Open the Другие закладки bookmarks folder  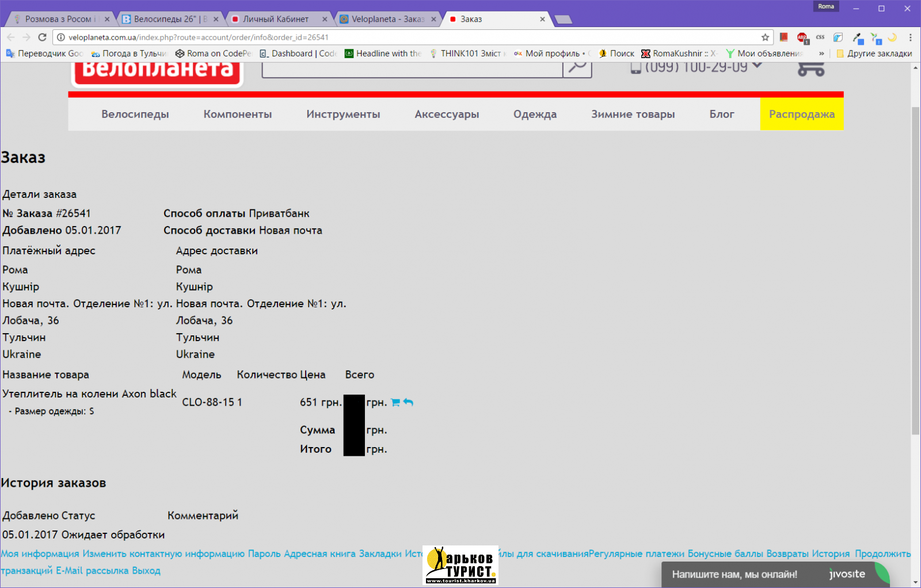click(x=874, y=54)
